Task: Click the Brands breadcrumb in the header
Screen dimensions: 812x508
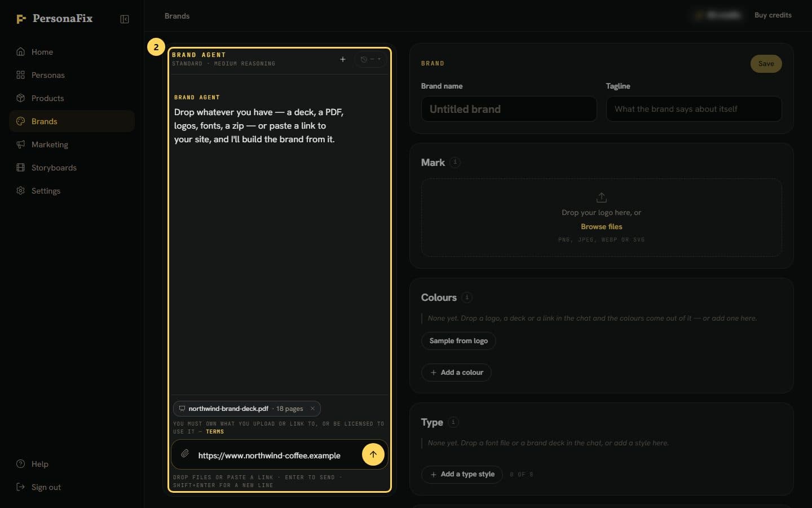Action: pos(177,16)
